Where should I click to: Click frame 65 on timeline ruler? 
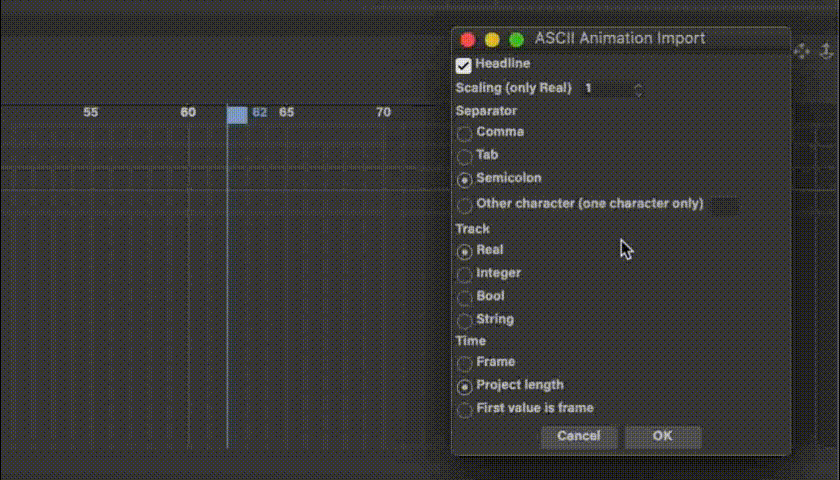pyautogui.click(x=287, y=112)
